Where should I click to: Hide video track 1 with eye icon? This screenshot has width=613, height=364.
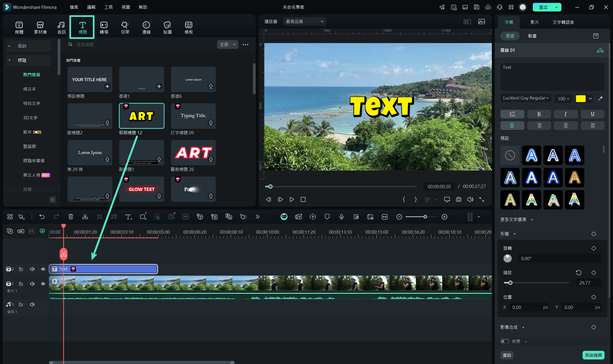pos(43,284)
